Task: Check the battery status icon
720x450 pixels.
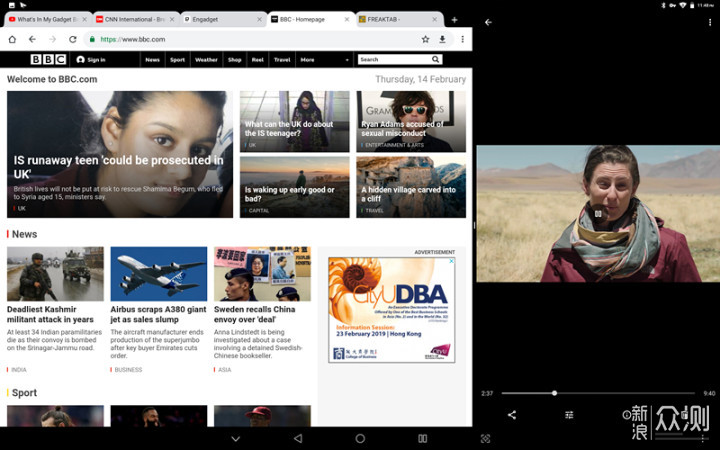Action: (692, 6)
